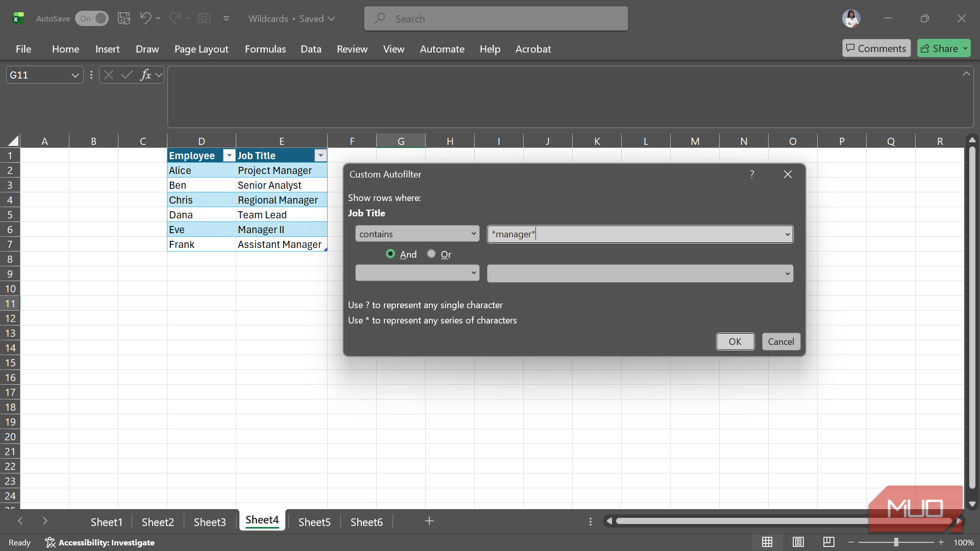
Task: Close the Custom Autofilter dialog
Action: click(x=788, y=174)
